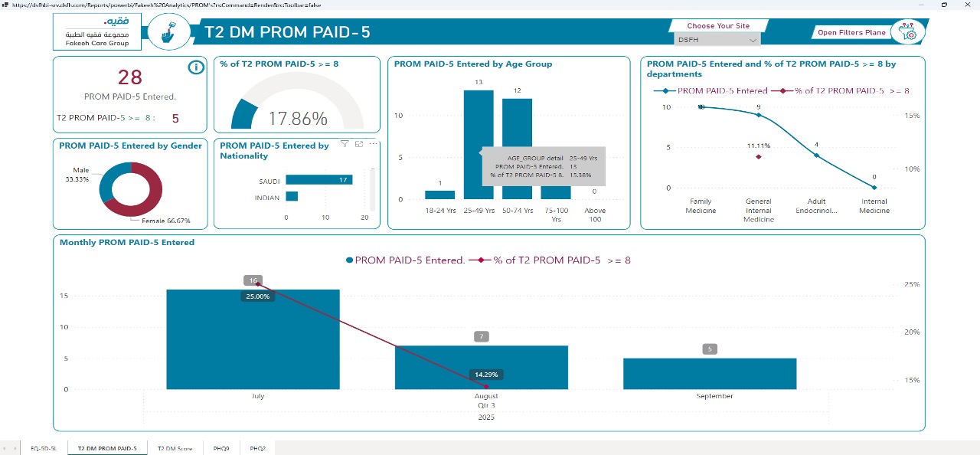Click the 2025 year axis label
The image size is (980, 455).
point(486,417)
